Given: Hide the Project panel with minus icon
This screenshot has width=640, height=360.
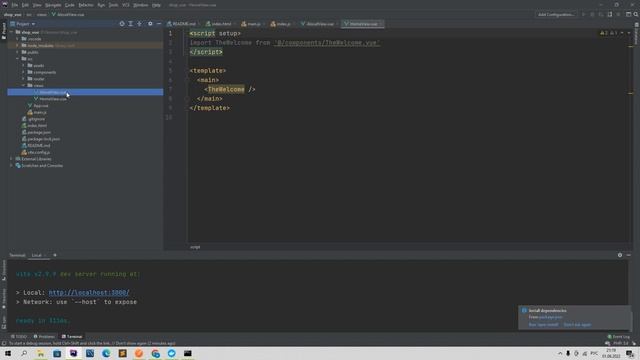Looking at the screenshot, I should tap(159, 24).
